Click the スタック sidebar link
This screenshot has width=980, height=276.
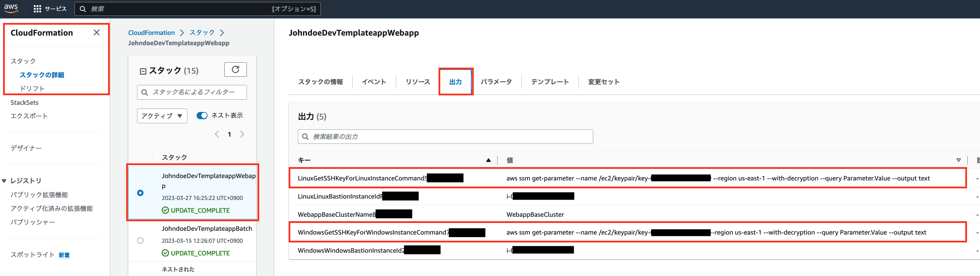(23, 61)
